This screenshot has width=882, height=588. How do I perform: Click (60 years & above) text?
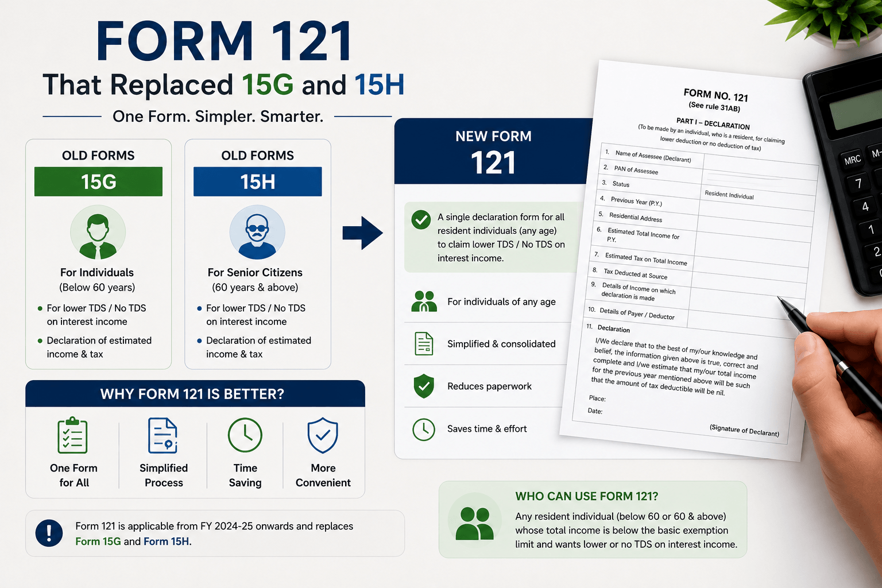pos(255,288)
